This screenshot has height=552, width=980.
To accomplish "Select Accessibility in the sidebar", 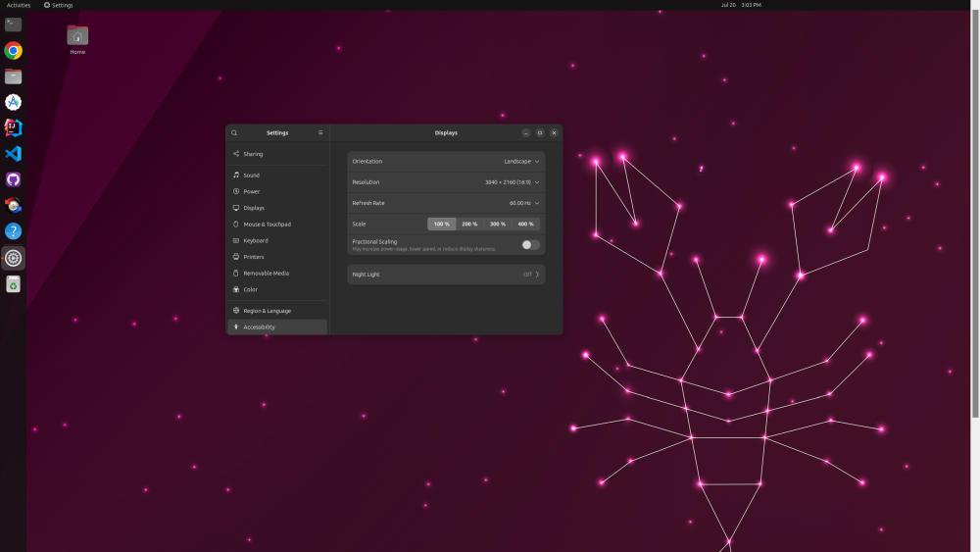I will point(277,326).
